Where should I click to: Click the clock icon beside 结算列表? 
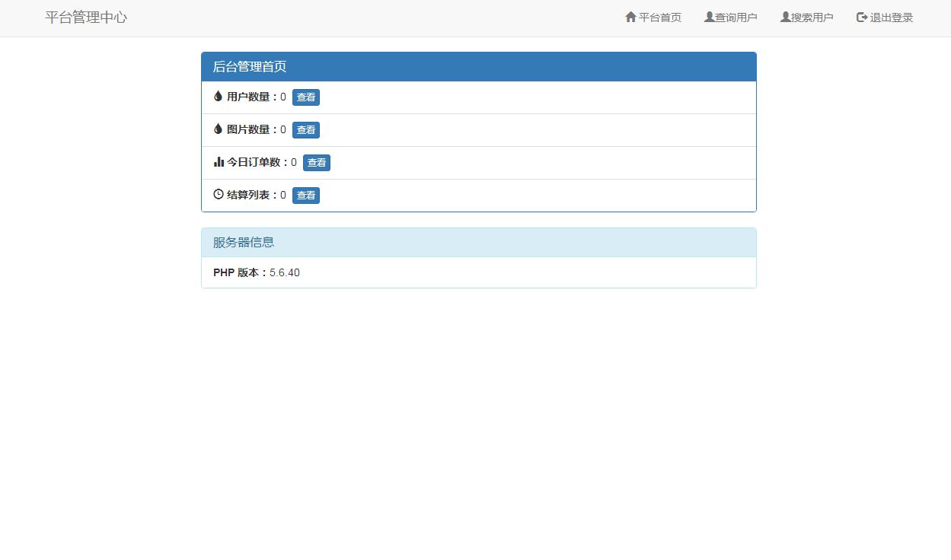pyautogui.click(x=219, y=195)
